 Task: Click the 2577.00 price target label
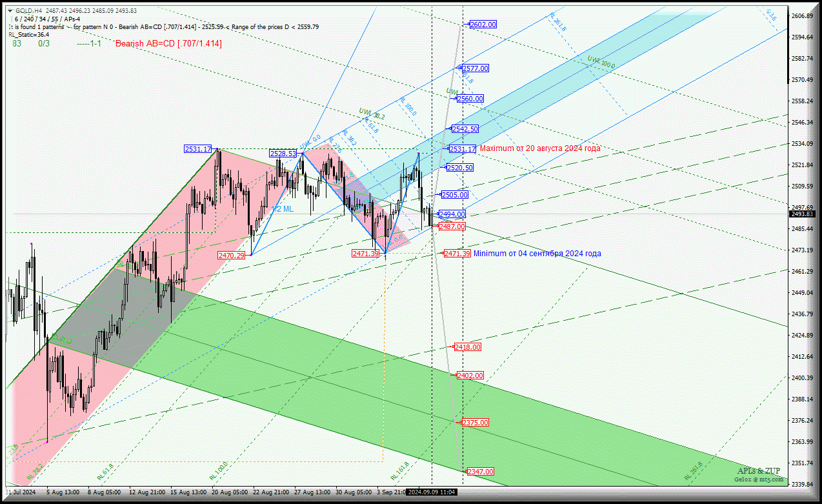tap(476, 68)
